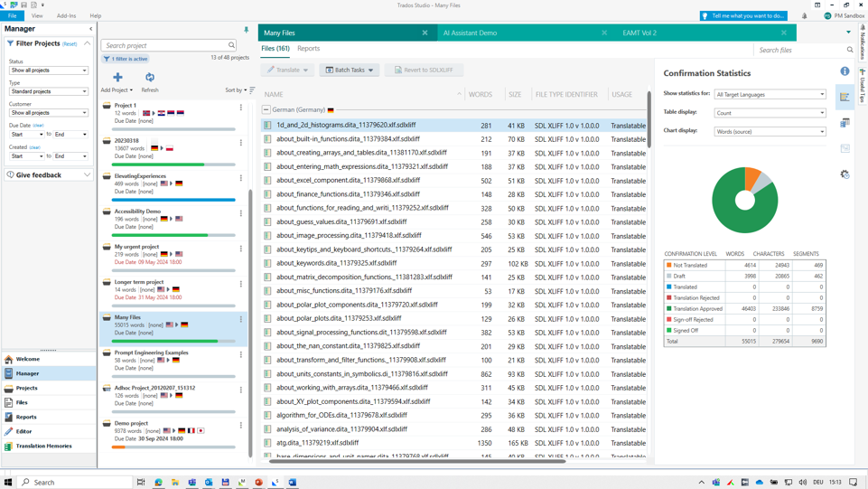Open the Editor view in navigation
The height and width of the screenshot is (489, 868).
click(x=23, y=431)
